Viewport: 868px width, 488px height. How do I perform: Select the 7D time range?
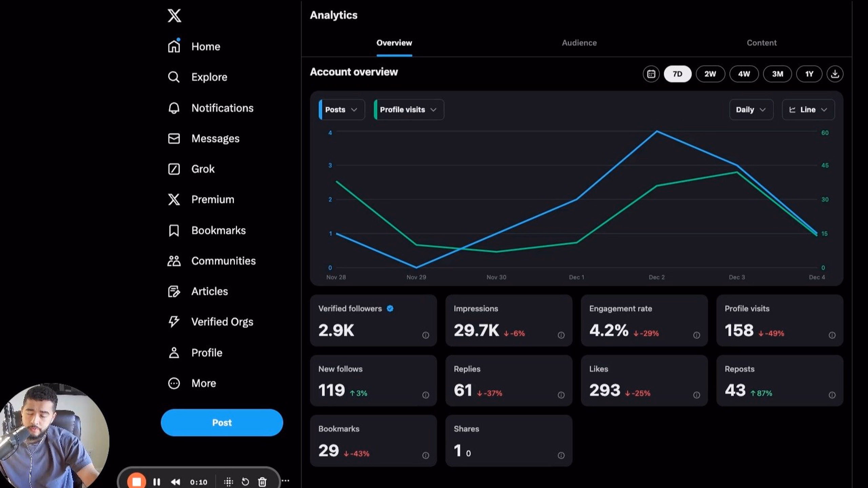[x=677, y=74]
